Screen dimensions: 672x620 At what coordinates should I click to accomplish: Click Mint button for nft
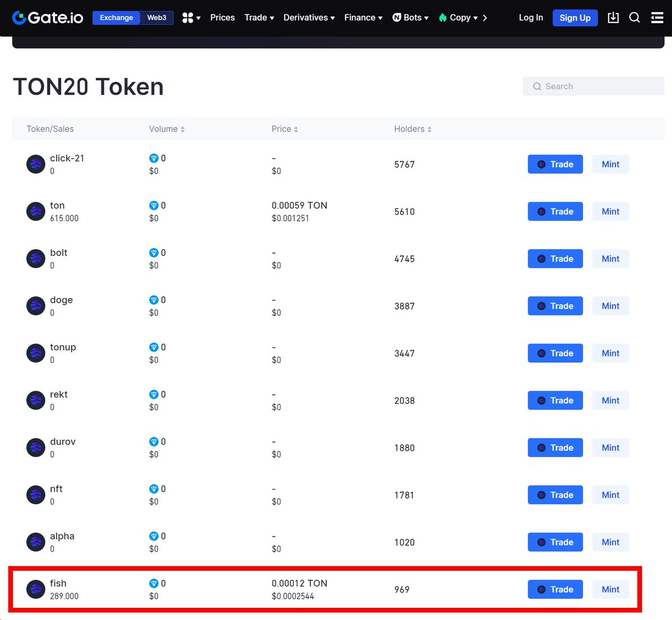(610, 495)
